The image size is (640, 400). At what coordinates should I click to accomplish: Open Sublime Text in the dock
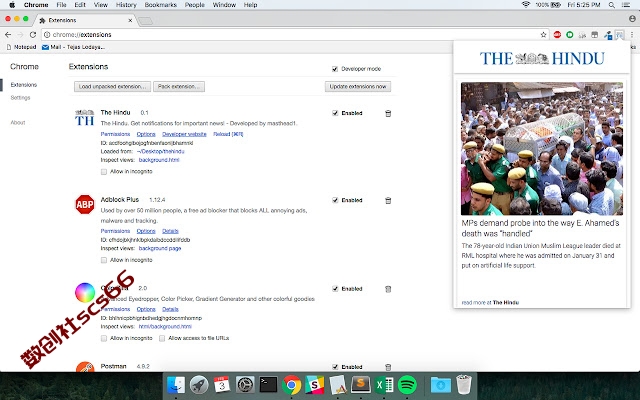pos(361,384)
